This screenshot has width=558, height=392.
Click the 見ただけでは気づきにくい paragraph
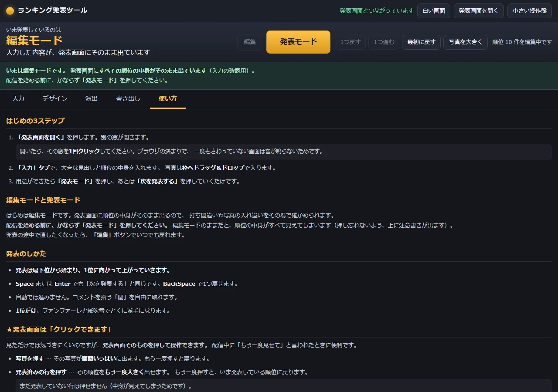(x=182, y=345)
